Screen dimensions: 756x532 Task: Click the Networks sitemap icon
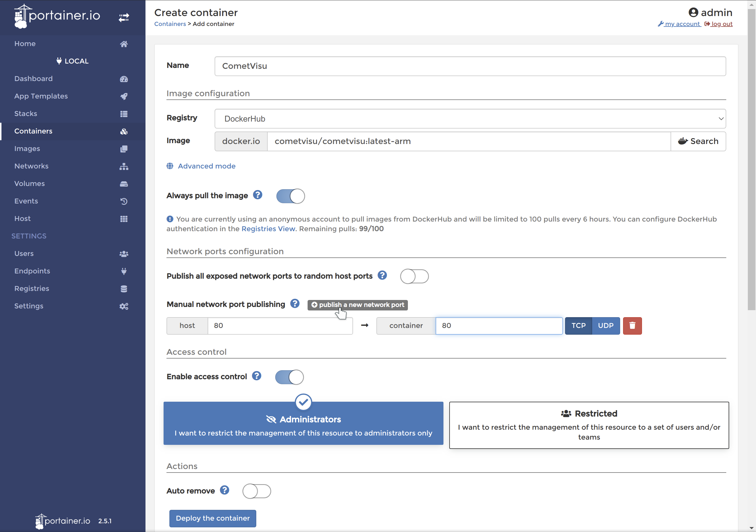coord(124,166)
